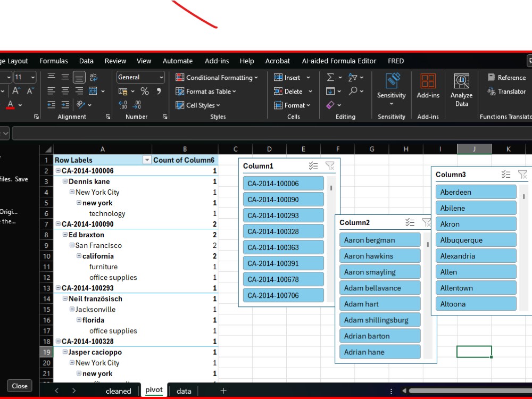Click into the formula bar

pos(271,134)
